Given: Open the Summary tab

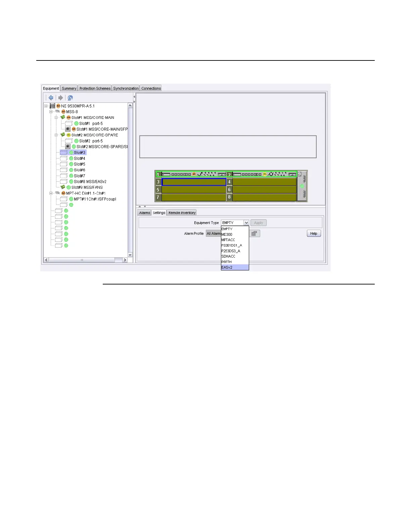Looking at the screenshot, I should tap(69, 88).
